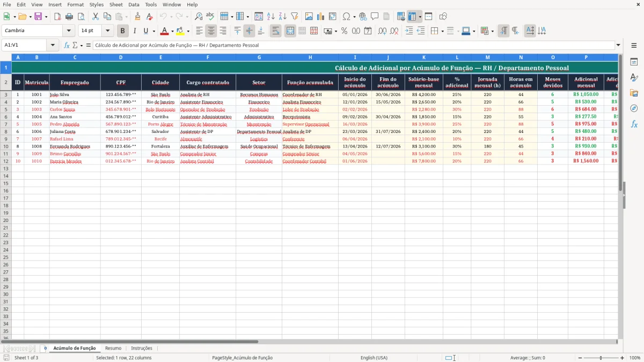Click the Formula equals button
The height and width of the screenshot is (362, 644).
click(89, 46)
